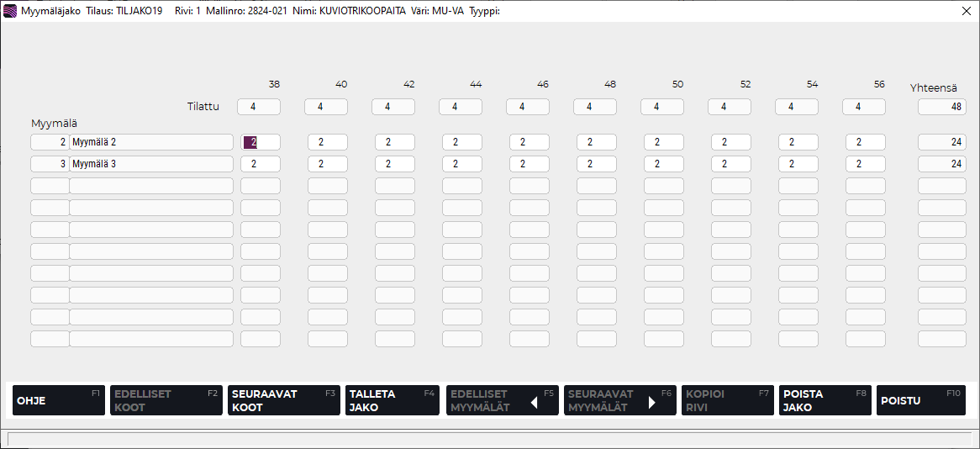This screenshot has height=449, width=980.
Task: Click Tilattu field for size 46
Action: click(527, 107)
